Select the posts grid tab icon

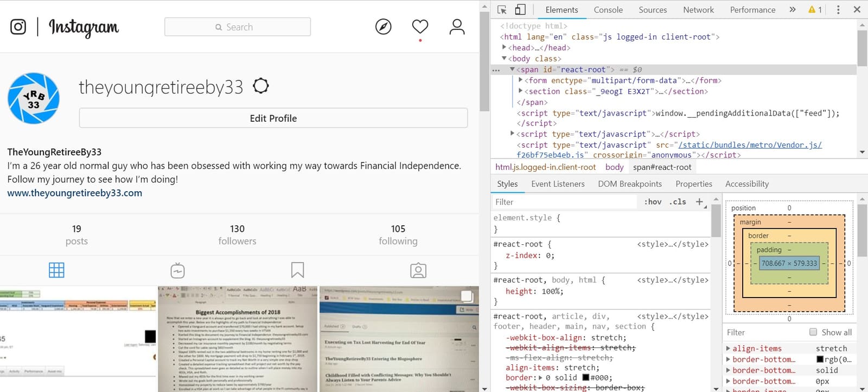point(56,270)
